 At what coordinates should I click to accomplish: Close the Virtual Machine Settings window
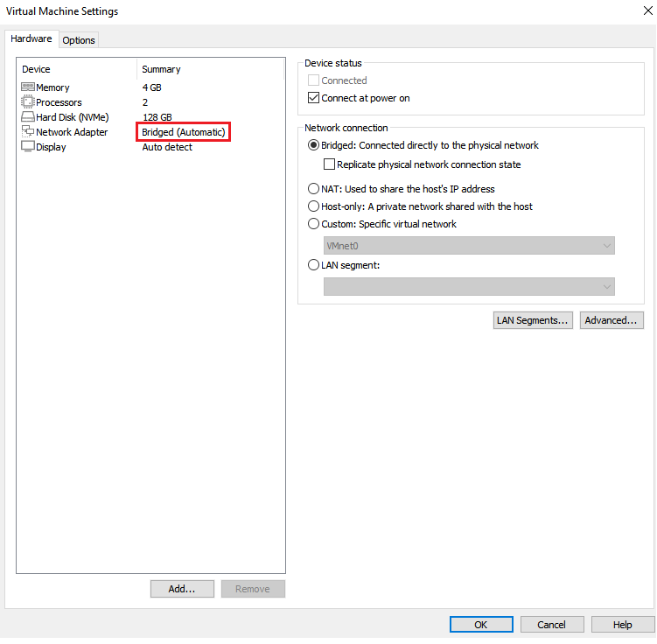[644, 11]
